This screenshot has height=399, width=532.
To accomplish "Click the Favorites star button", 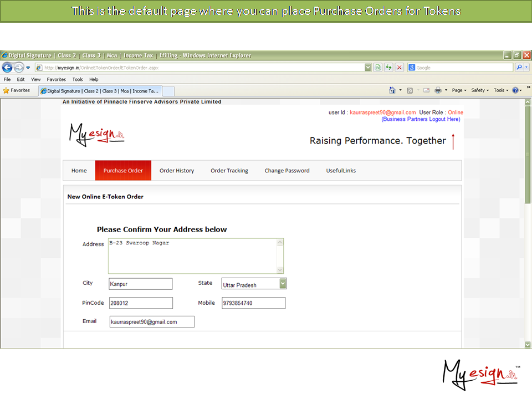I will tap(17, 90).
